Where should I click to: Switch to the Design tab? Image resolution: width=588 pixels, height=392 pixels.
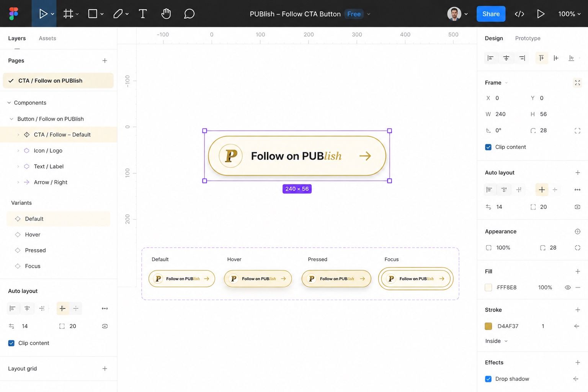click(x=494, y=38)
